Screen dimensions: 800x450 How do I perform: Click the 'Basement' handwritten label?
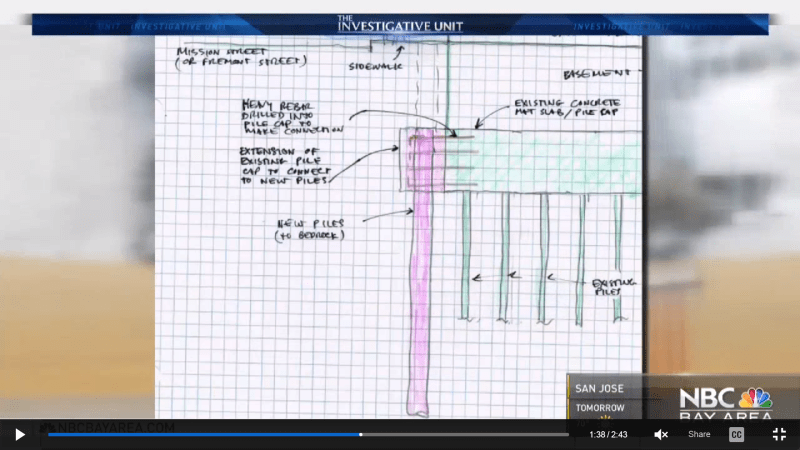[597, 74]
